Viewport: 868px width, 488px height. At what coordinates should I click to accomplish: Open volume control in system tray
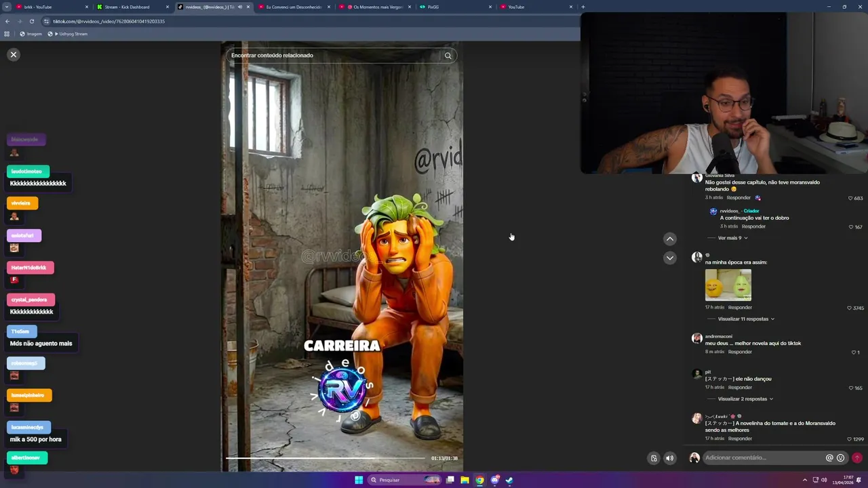click(824, 480)
